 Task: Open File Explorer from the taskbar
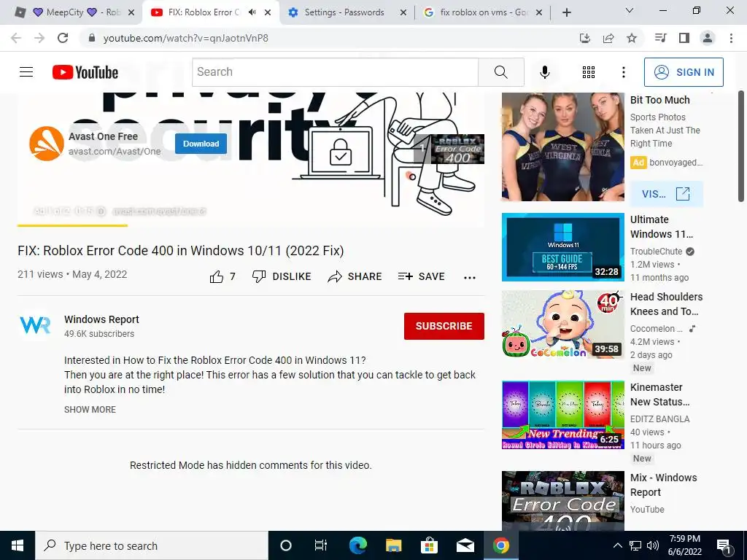pos(393,545)
